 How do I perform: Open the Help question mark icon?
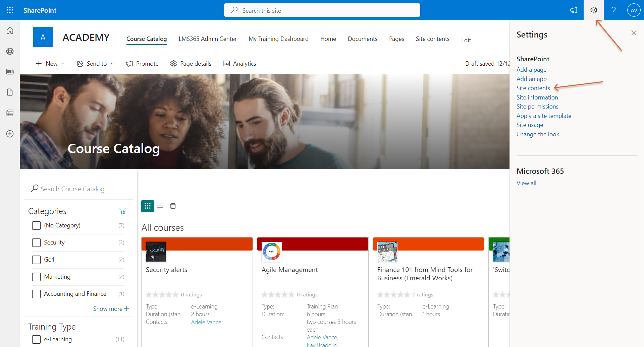click(613, 10)
